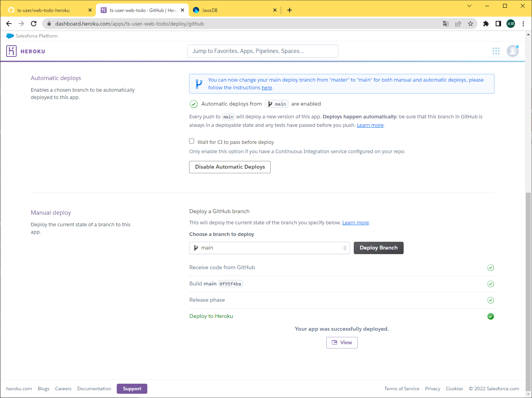Screen dimensions: 532x398
Task: Click the Salesforce Platform label
Action: tap(37, 36)
